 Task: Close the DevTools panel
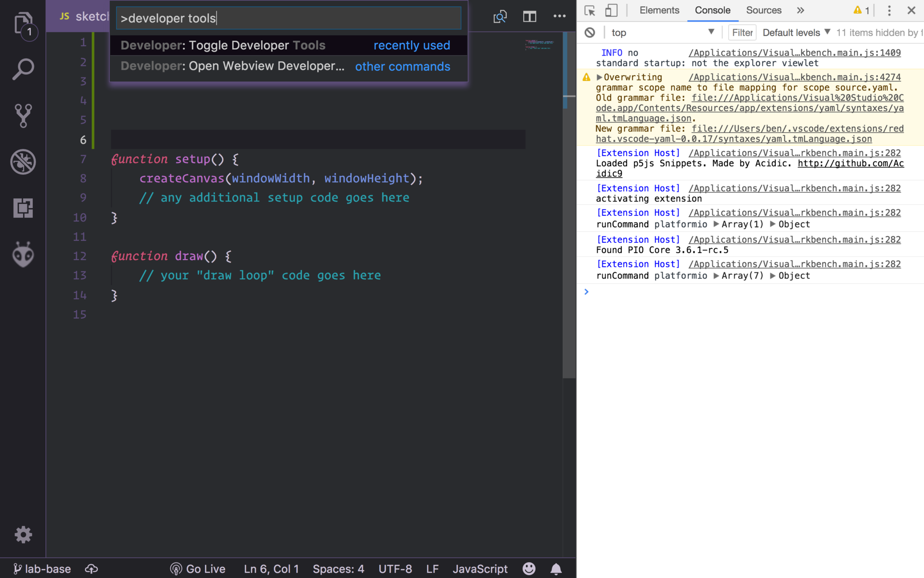(911, 11)
